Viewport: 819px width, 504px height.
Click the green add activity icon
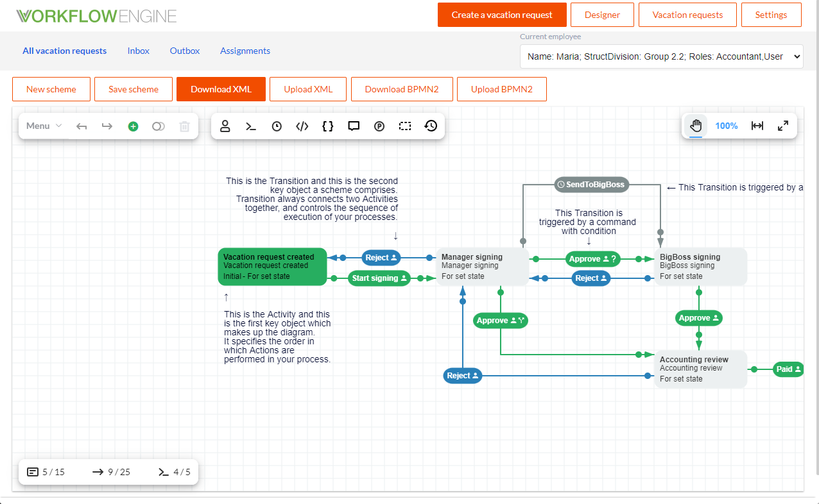coord(133,126)
